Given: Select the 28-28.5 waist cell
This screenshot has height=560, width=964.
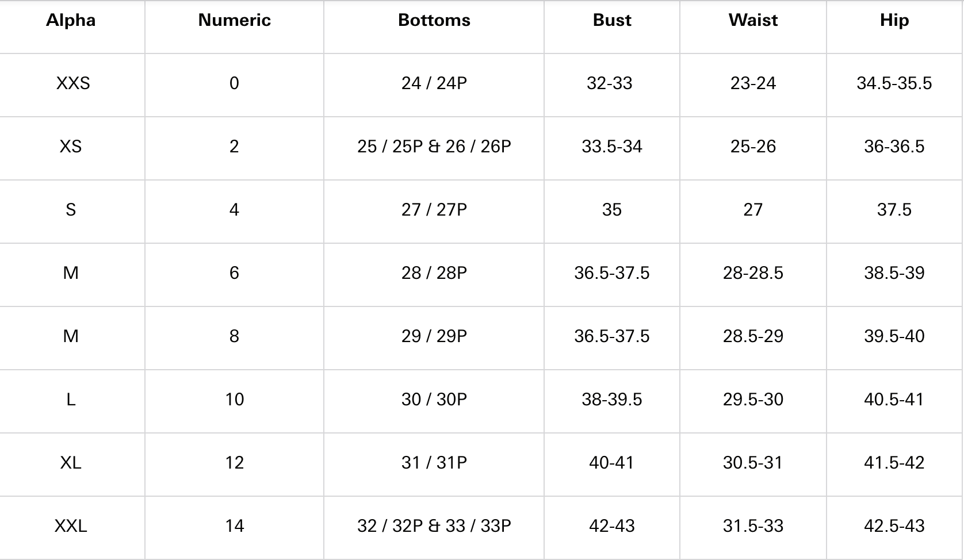Looking at the screenshot, I should tap(753, 273).
